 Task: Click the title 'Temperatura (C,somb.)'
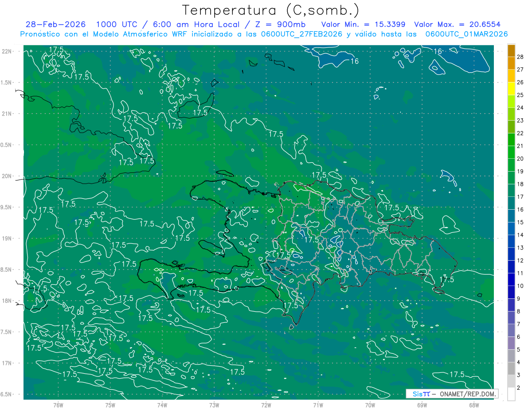270,10
